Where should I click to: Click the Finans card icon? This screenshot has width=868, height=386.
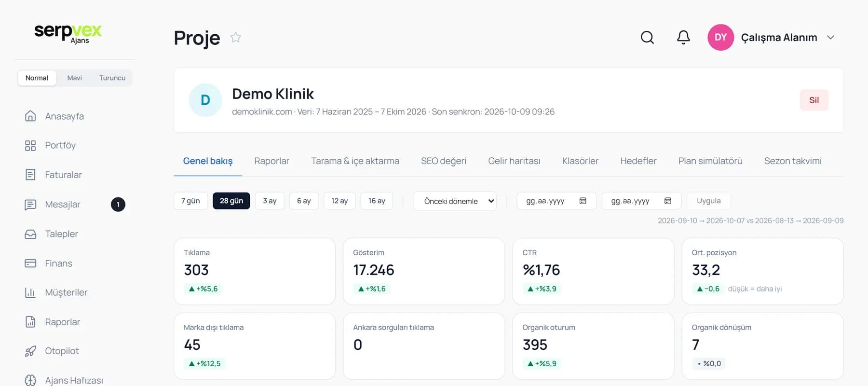pyautogui.click(x=30, y=263)
